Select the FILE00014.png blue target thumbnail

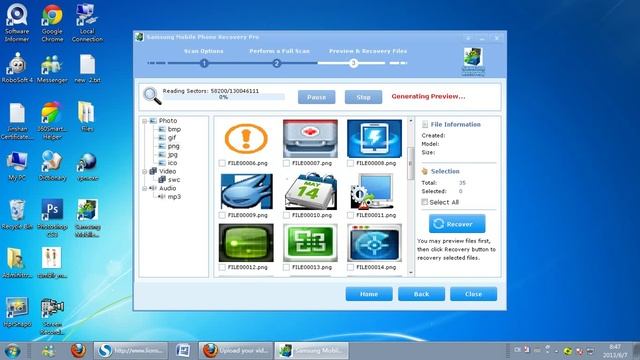coord(374,243)
